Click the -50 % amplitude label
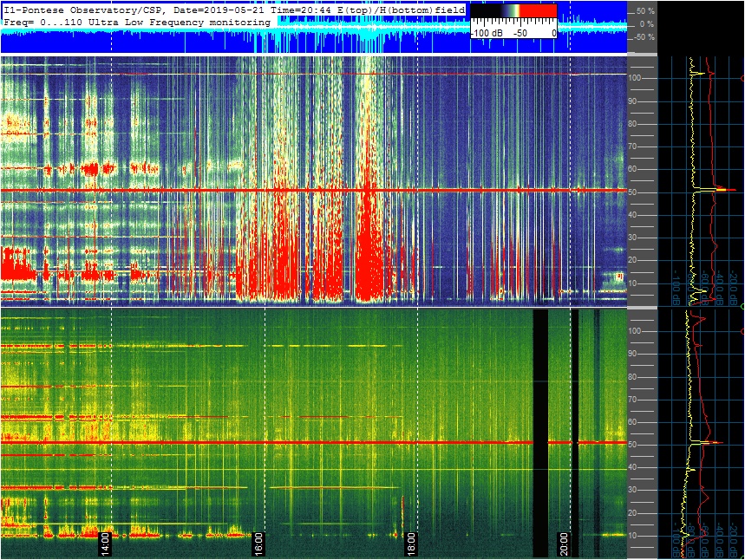Viewport: 745px width, 560px height. click(644, 37)
